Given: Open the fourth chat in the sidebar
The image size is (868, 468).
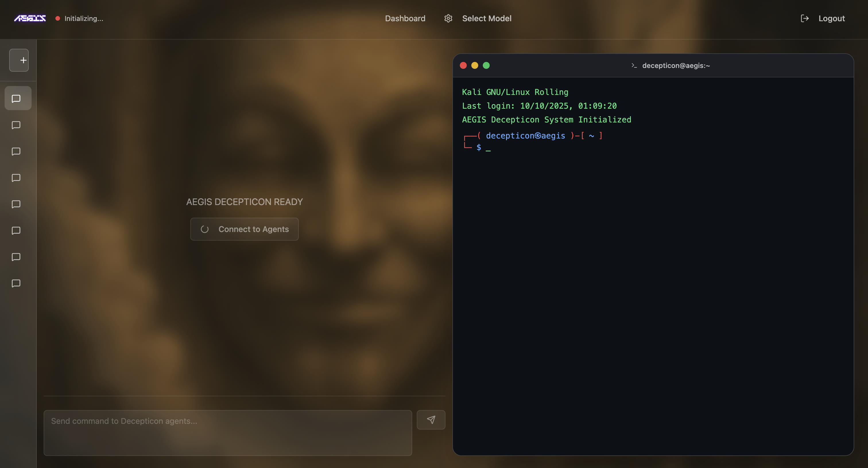Looking at the screenshot, I should (x=16, y=178).
